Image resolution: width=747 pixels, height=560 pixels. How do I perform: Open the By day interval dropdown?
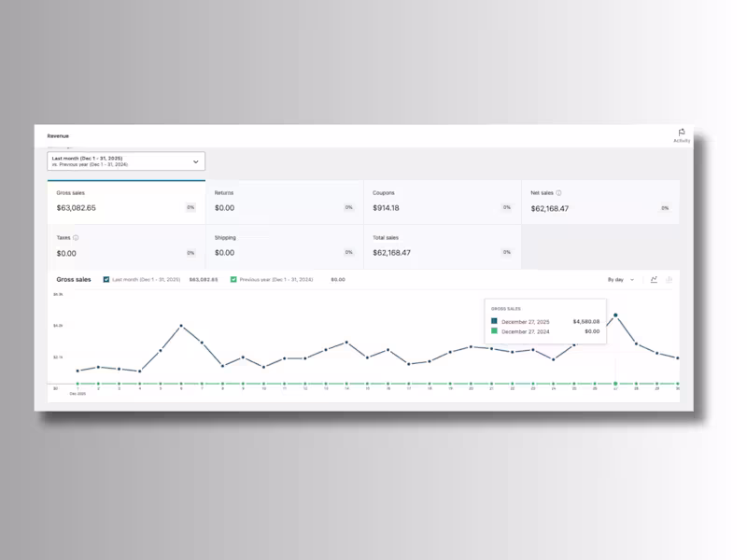(617, 279)
